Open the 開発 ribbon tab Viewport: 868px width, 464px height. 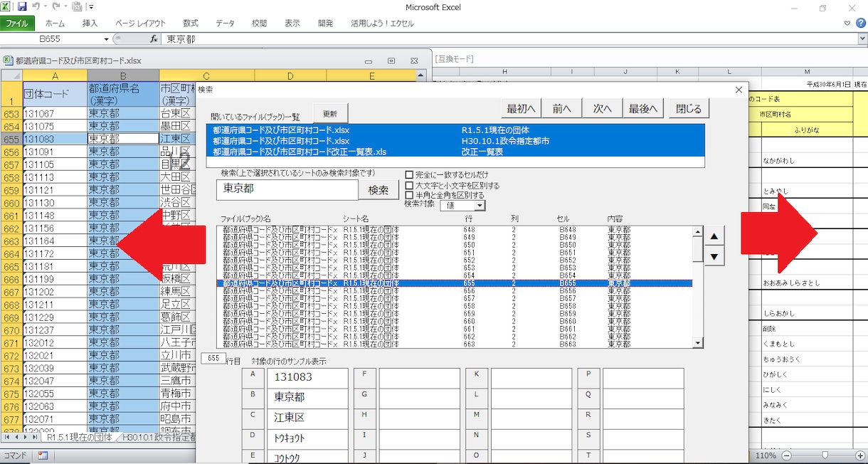coord(326,23)
